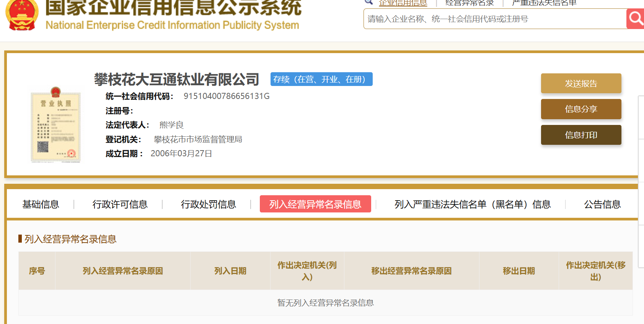644x324 pixels.
Task: Click the 列入日期 column header
Action: [230, 271]
